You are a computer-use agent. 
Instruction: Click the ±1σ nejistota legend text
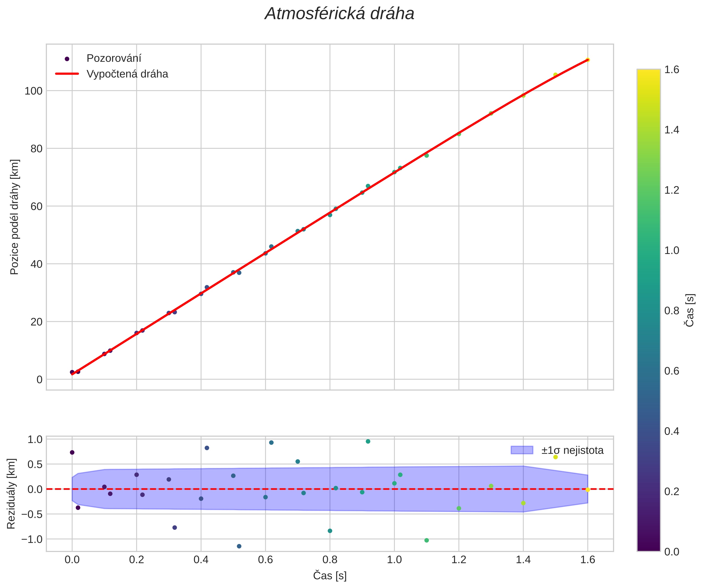[x=573, y=450]
